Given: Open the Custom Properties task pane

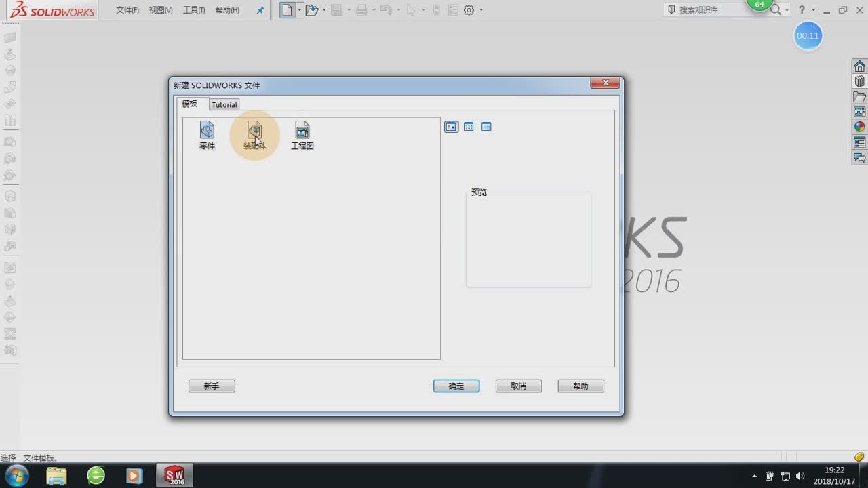Looking at the screenshot, I should [x=859, y=142].
